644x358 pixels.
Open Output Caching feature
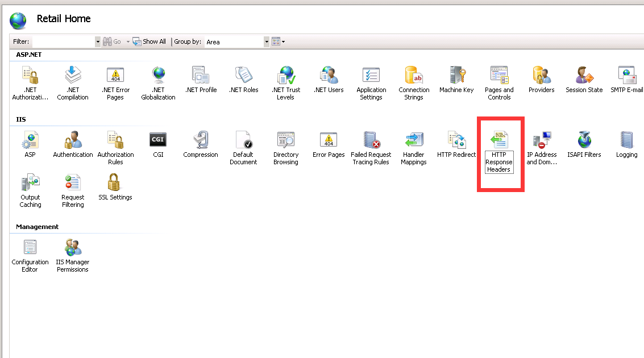(x=30, y=190)
